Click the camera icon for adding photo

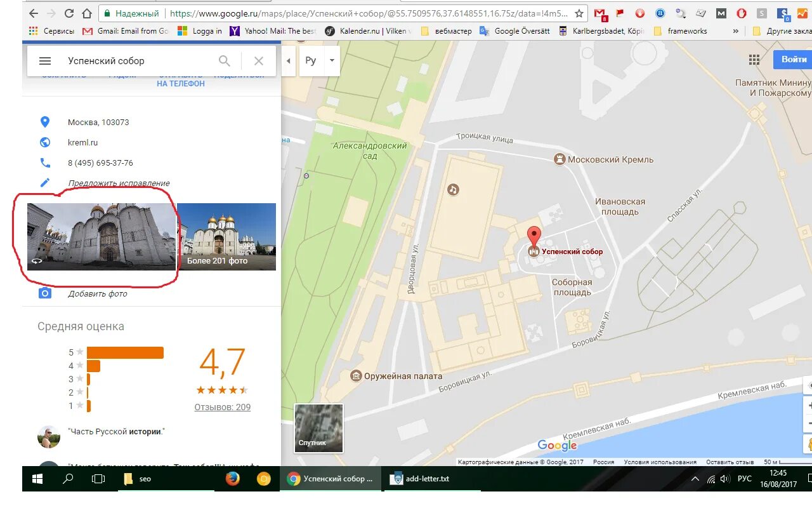click(45, 293)
